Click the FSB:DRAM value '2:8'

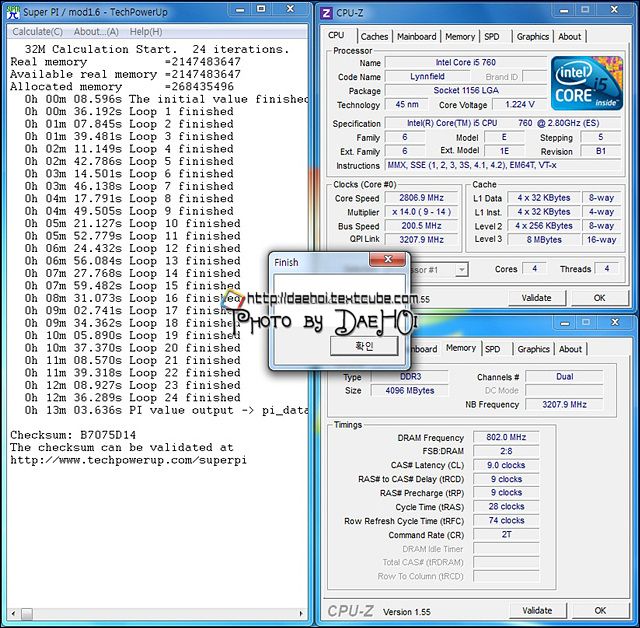tap(506, 451)
